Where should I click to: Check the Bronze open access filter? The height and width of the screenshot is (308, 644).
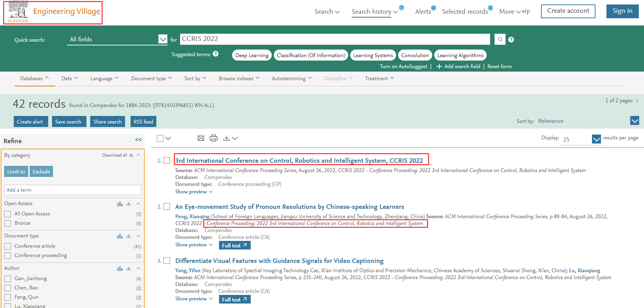pos(8,223)
